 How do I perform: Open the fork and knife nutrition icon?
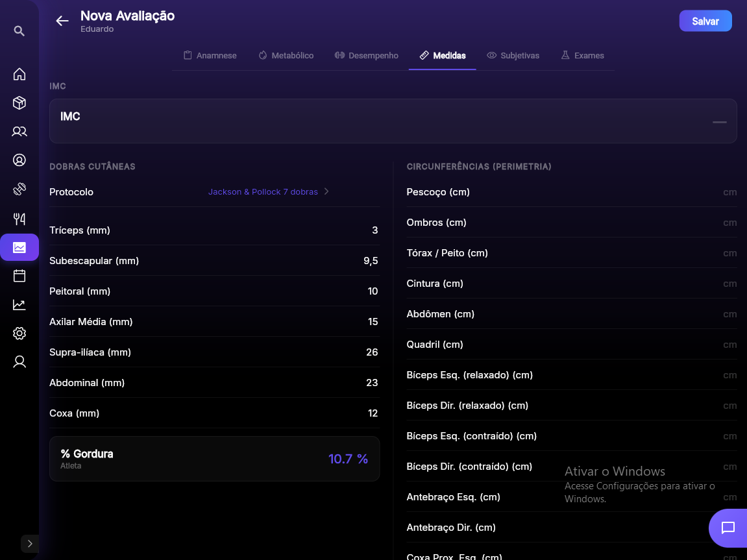(19, 219)
